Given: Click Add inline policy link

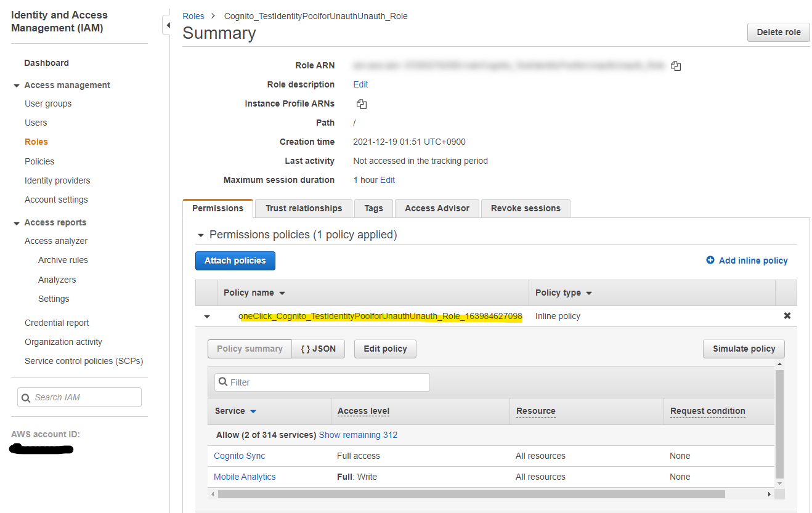Looking at the screenshot, I should point(753,261).
